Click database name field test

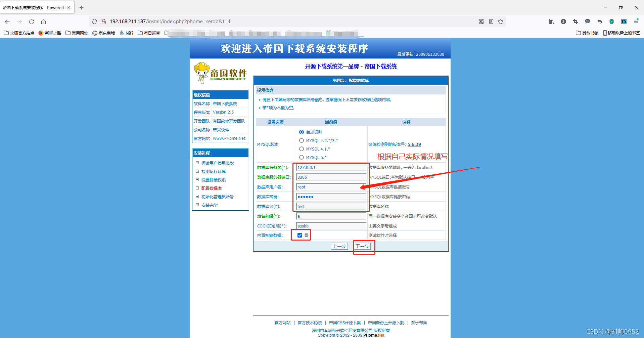(x=331, y=206)
